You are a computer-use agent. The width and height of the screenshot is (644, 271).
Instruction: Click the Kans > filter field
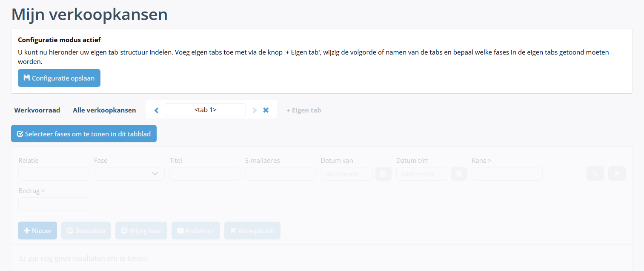pyautogui.click(x=507, y=174)
